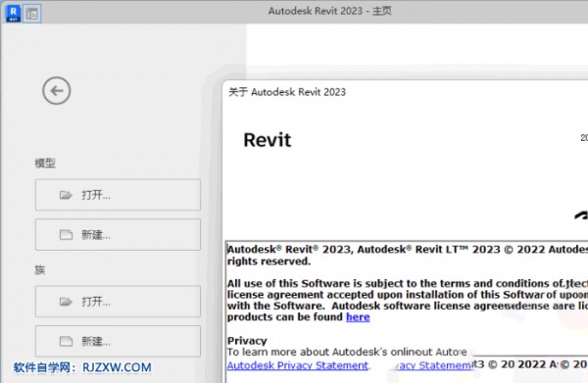Click the 'rights reserved.' text line

269,262
